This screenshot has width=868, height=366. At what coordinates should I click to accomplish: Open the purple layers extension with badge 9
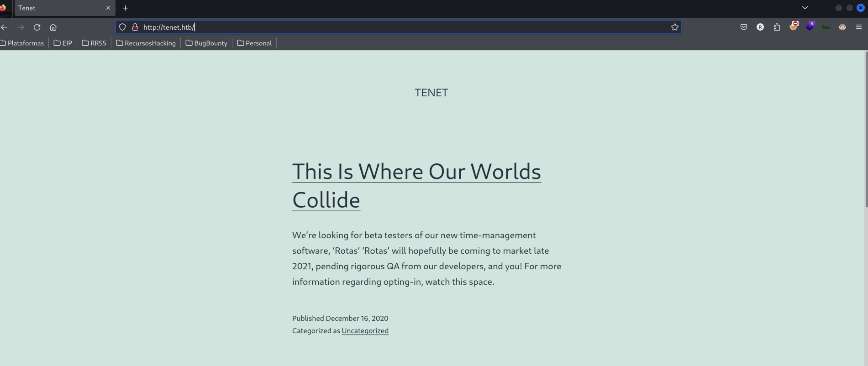coord(810,27)
